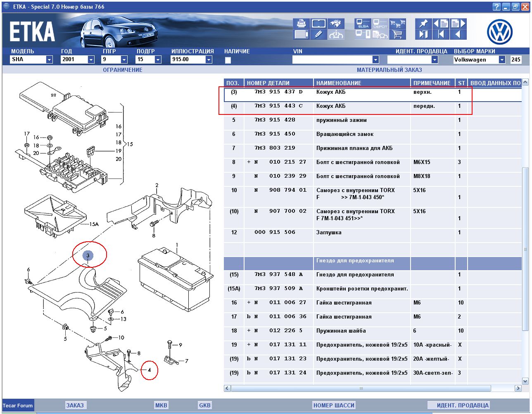
Task: Click the computer-to-server transfer icon
Action: [363, 35]
